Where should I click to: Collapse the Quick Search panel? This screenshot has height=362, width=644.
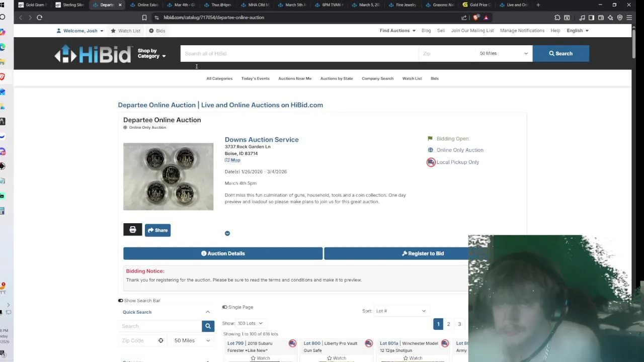point(207,312)
